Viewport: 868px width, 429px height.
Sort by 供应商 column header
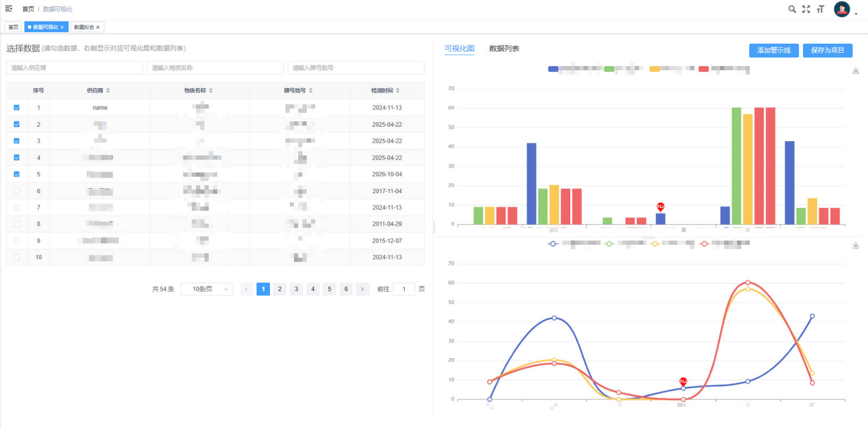pos(108,90)
